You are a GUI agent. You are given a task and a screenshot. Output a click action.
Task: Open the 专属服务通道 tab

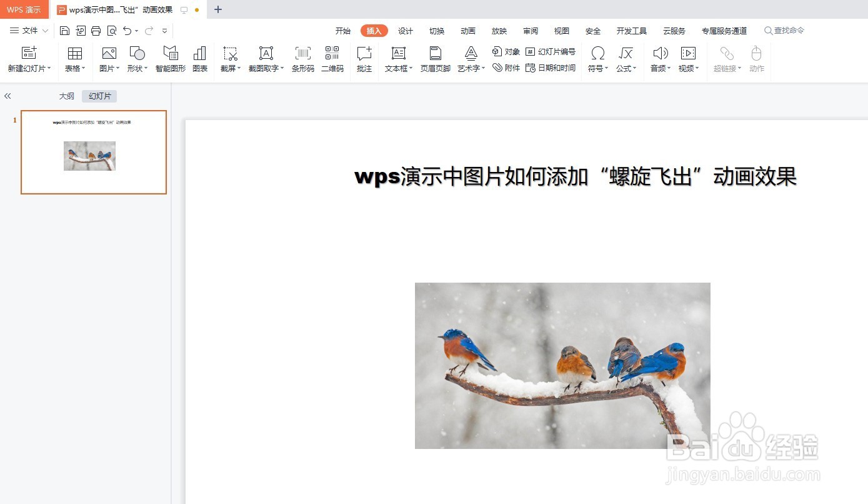(724, 31)
